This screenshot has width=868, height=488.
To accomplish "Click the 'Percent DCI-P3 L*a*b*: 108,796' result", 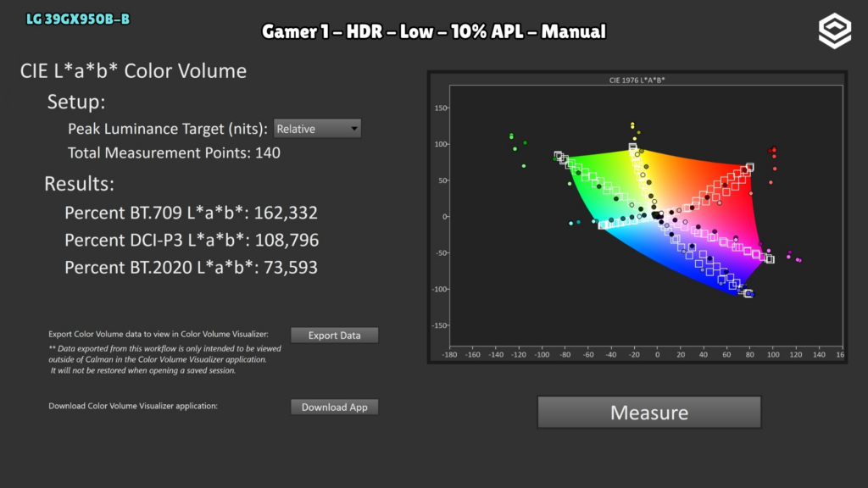I will [192, 240].
